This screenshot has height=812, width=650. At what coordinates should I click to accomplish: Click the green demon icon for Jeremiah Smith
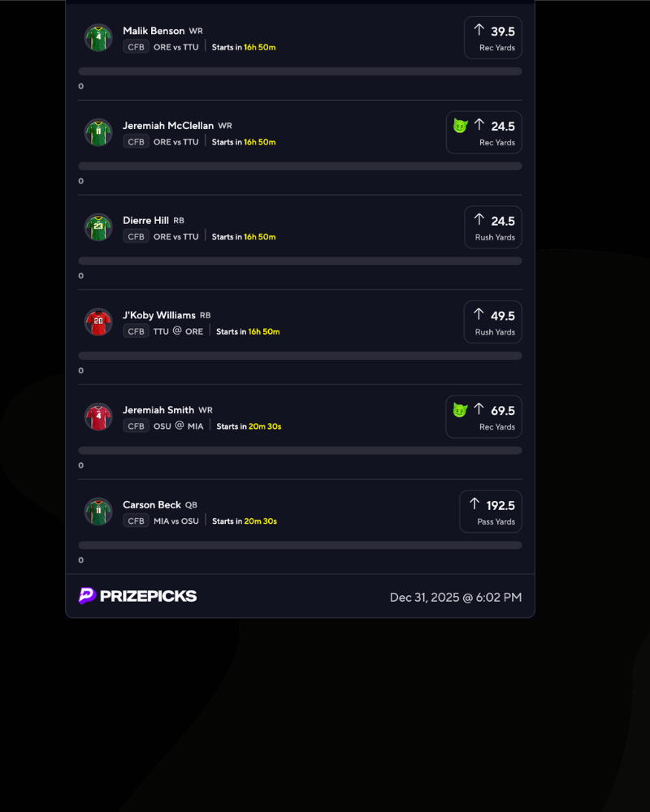click(x=460, y=410)
